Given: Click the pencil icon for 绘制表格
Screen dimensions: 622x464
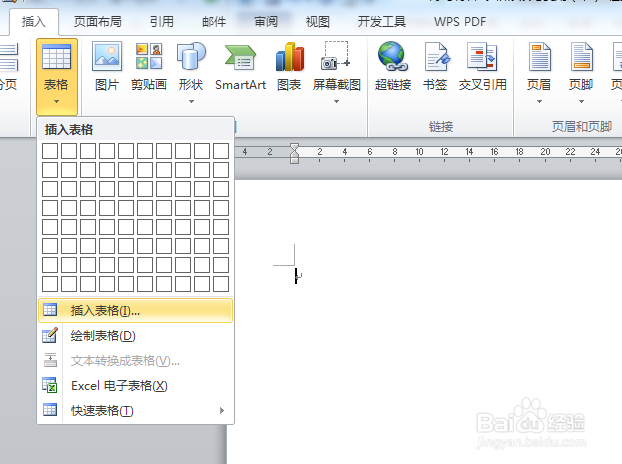Looking at the screenshot, I should (x=50, y=335).
